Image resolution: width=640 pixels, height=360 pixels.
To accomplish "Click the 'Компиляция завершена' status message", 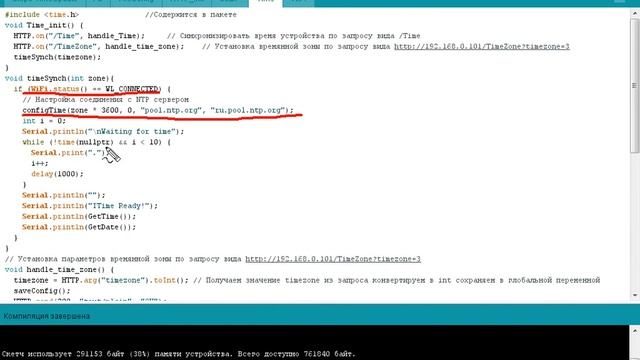I will [47, 316].
